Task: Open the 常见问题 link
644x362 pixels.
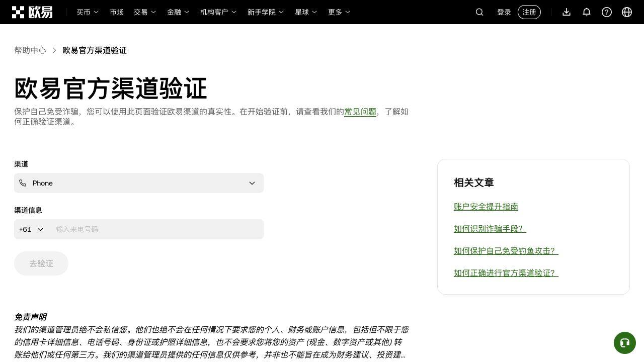Action: pyautogui.click(x=360, y=112)
